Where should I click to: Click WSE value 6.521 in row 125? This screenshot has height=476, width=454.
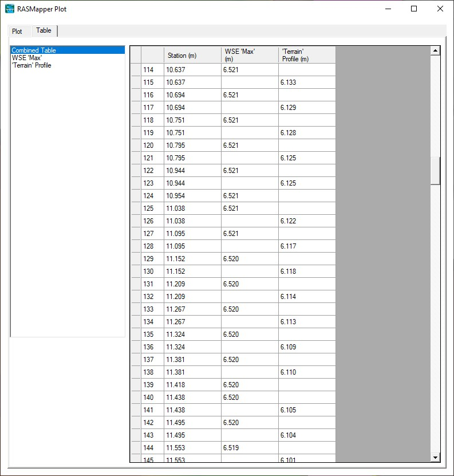(250, 209)
